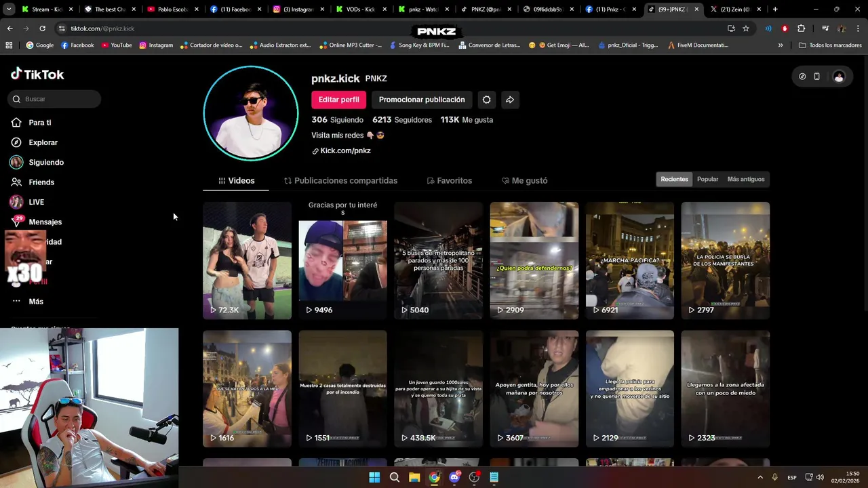868x488 pixels.
Task: Open the ¿MARCHA PACIFICA? video
Action: click(629, 260)
